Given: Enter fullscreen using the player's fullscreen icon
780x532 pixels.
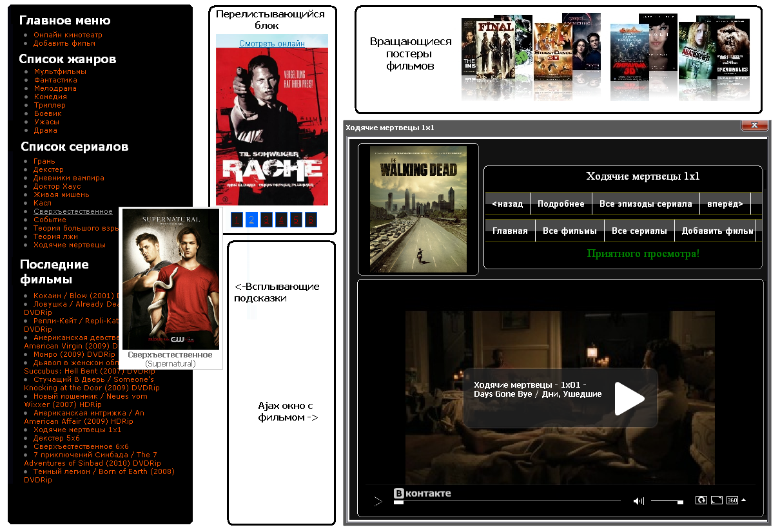Looking at the screenshot, I should pos(717,500).
